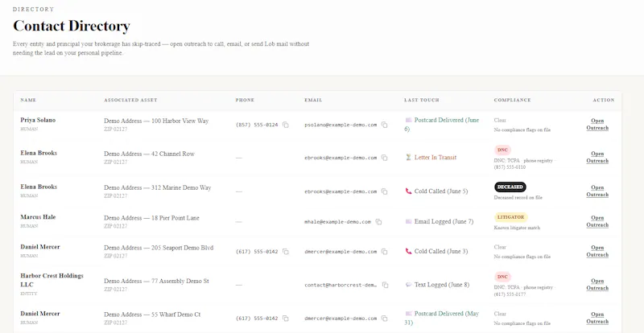Open Outreach for the 312 Marine Demo Way contact
644x333 pixels.
point(597,191)
